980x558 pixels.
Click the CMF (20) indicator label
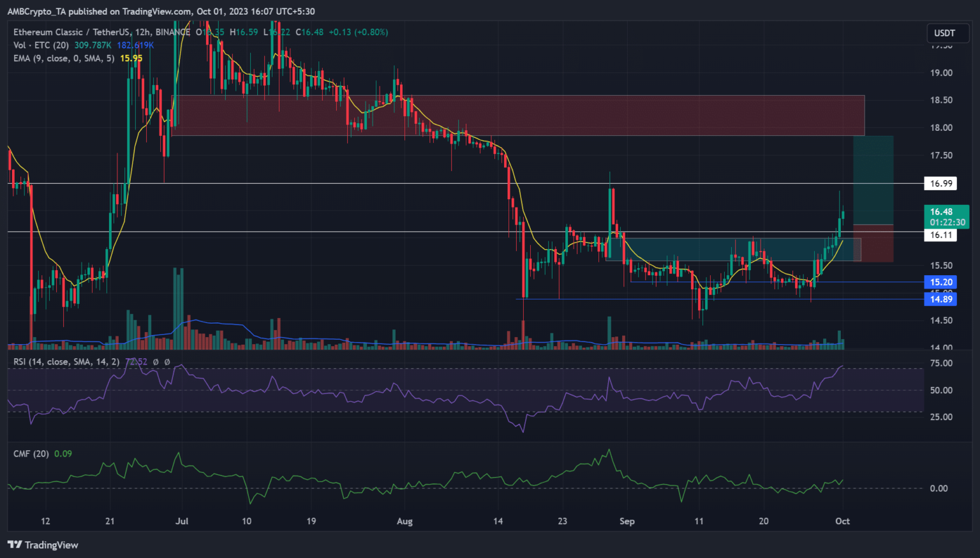click(31, 454)
